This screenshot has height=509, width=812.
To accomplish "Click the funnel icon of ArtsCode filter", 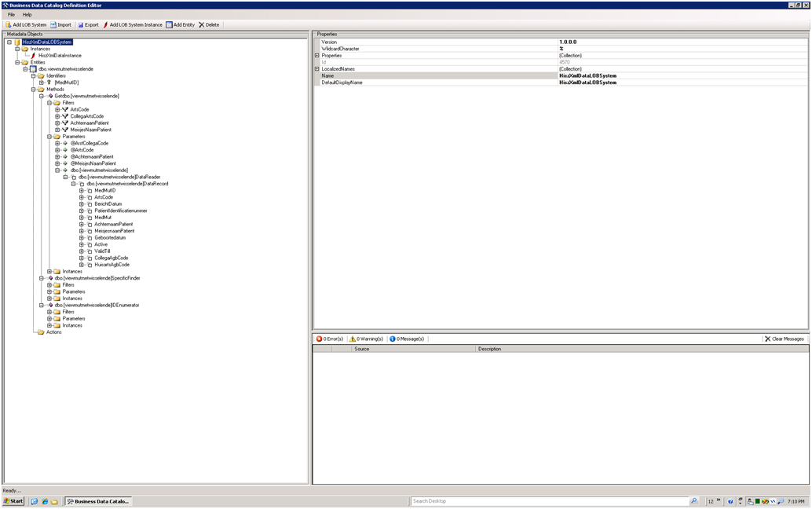I will [65, 109].
